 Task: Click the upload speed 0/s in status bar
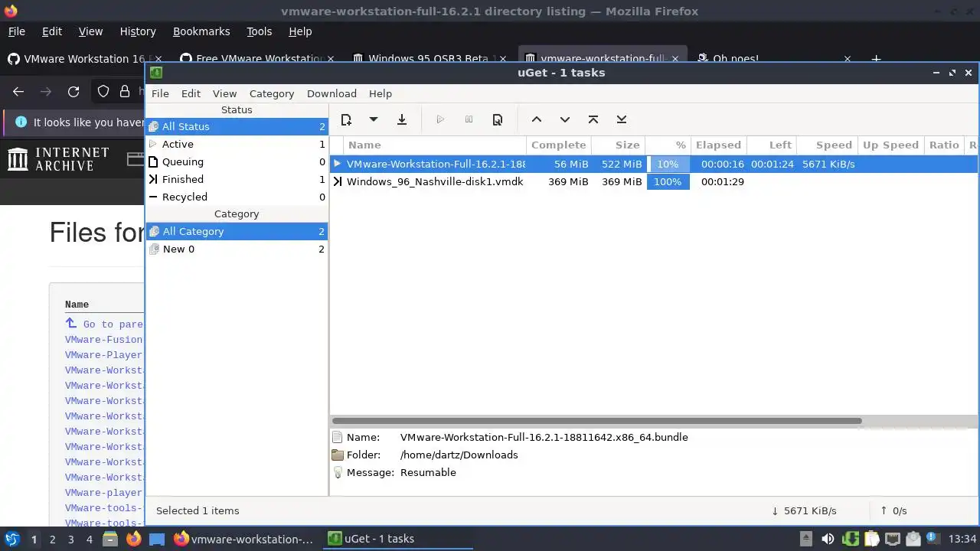[893, 510]
